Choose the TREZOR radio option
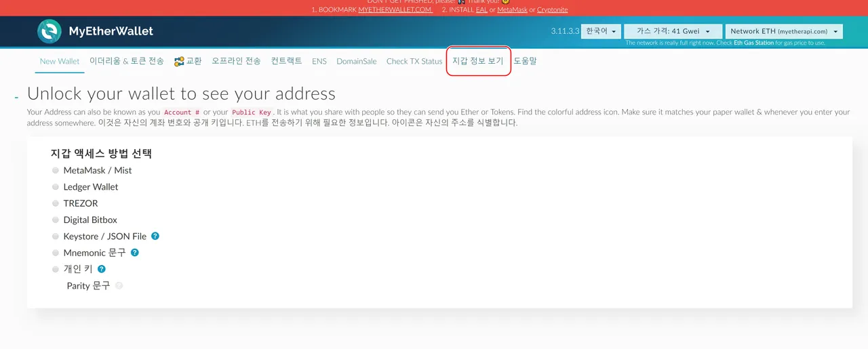Screen dimensions: 868x349 coord(56,203)
